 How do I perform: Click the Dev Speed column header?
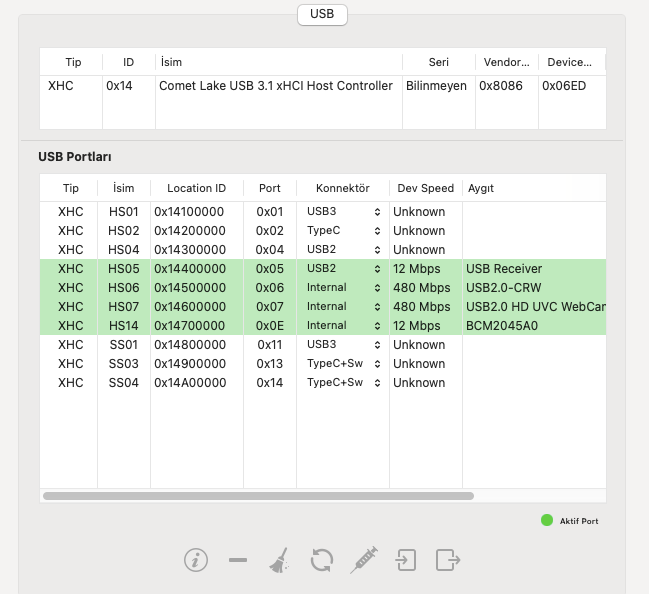click(425, 188)
